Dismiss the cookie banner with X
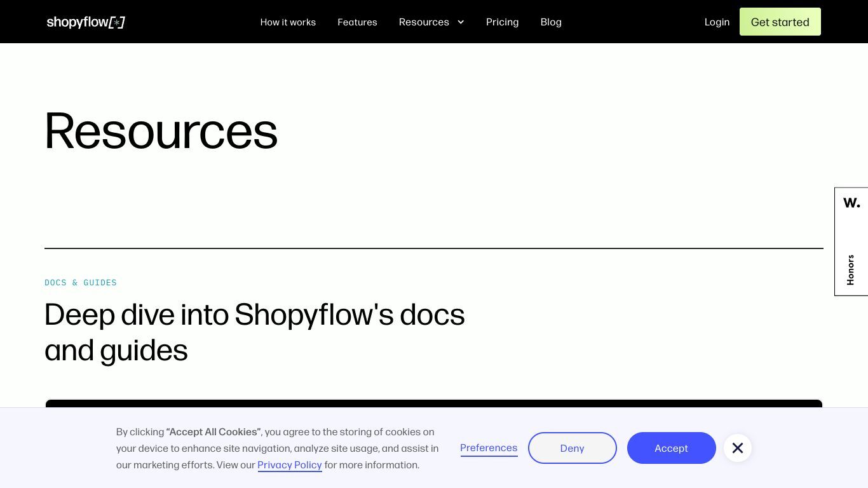868x488 pixels. pyautogui.click(x=737, y=448)
